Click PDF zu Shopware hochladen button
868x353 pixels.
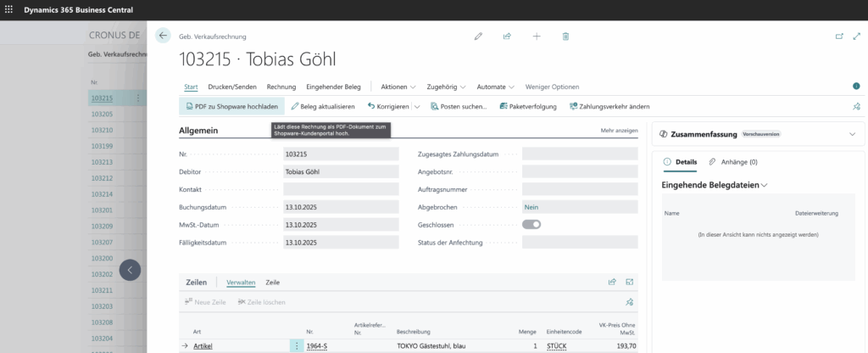click(231, 107)
